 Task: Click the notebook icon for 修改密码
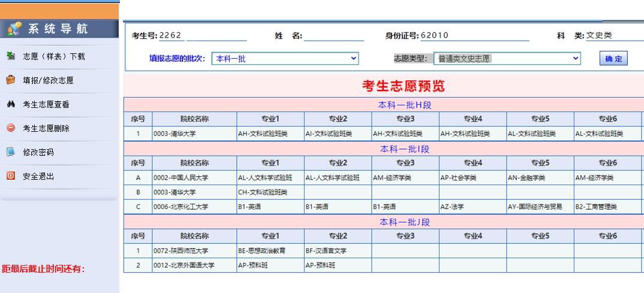point(11,152)
